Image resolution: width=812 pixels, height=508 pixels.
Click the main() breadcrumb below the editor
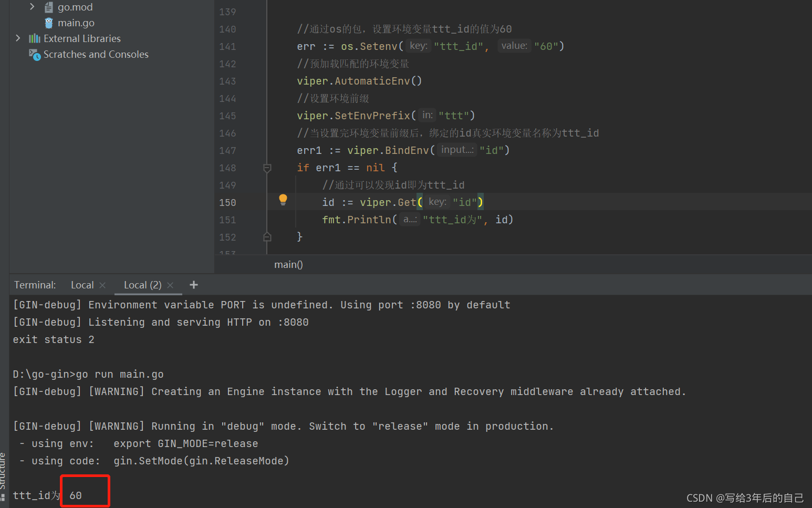pyautogui.click(x=288, y=264)
